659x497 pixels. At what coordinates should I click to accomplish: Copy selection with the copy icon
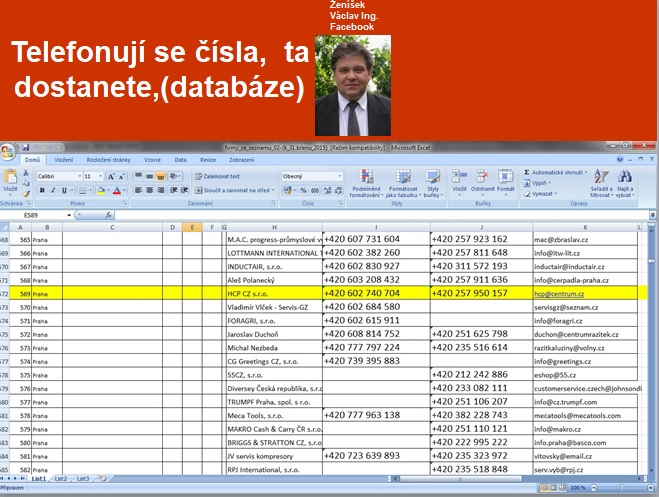point(26,183)
